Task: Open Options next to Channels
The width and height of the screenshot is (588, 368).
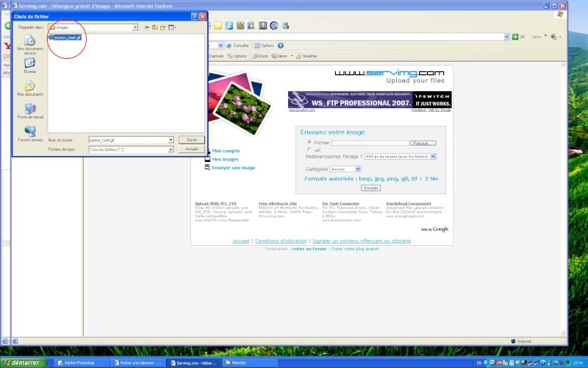Action: 237,56
